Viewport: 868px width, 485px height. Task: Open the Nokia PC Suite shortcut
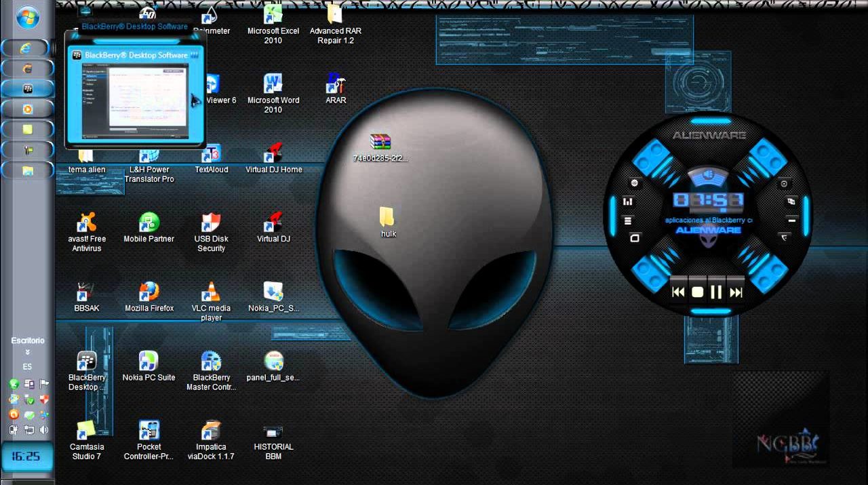pyautogui.click(x=149, y=362)
